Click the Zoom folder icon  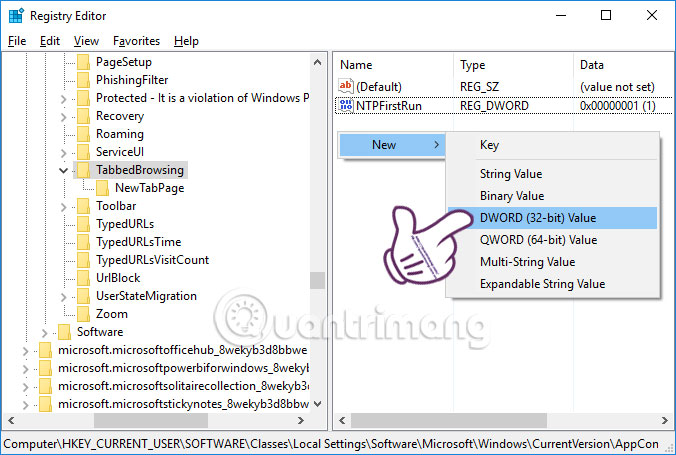pyautogui.click(x=84, y=314)
